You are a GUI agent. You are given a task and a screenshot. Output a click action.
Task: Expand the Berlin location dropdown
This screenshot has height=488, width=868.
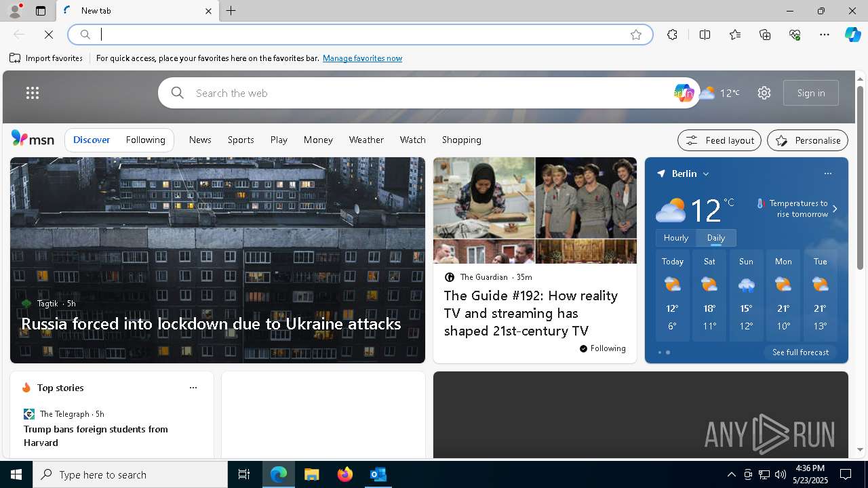pos(706,174)
